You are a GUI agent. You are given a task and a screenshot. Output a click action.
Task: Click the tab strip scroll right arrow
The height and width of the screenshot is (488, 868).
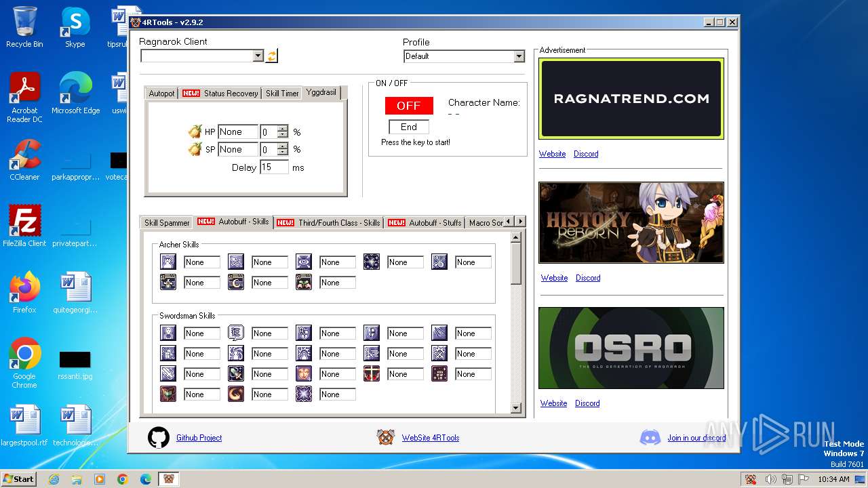pyautogui.click(x=520, y=221)
